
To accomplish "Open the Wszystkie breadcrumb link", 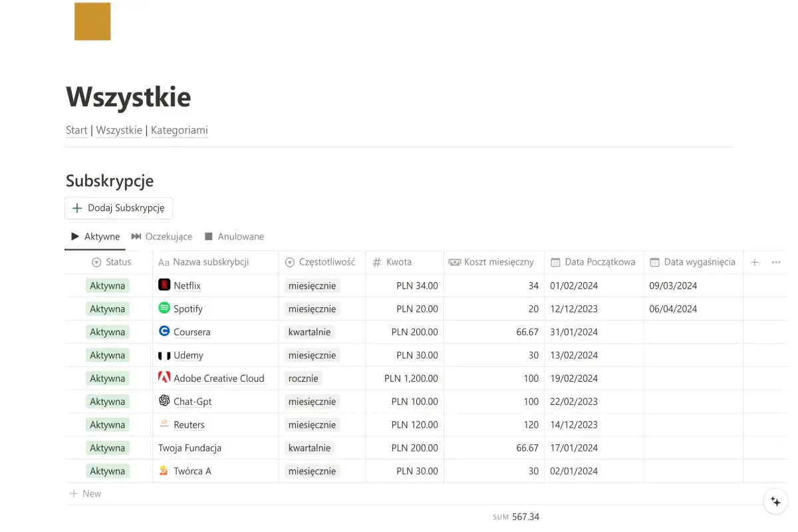I will tap(119, 130).
